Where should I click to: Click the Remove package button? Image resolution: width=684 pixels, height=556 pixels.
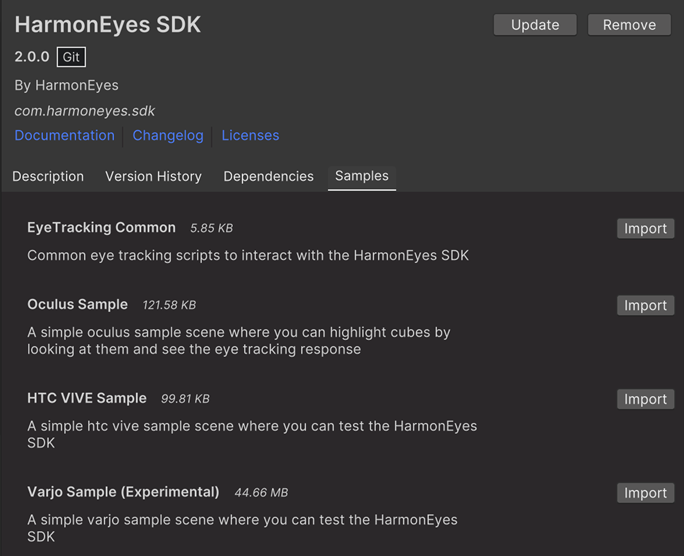pyautogui.click(x=629, y=25)
